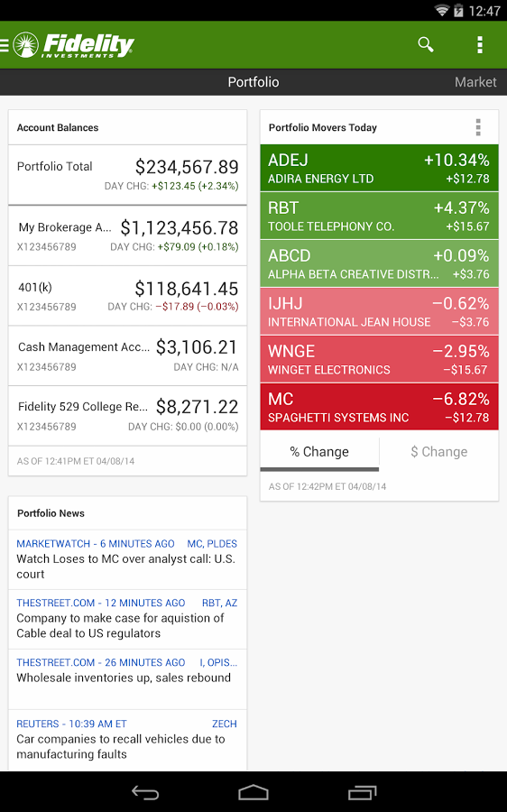Screen dimensions: 507x812
Task: Read 'Car companies to recall vehicles' headline
Action: click(x=121, y=747)
